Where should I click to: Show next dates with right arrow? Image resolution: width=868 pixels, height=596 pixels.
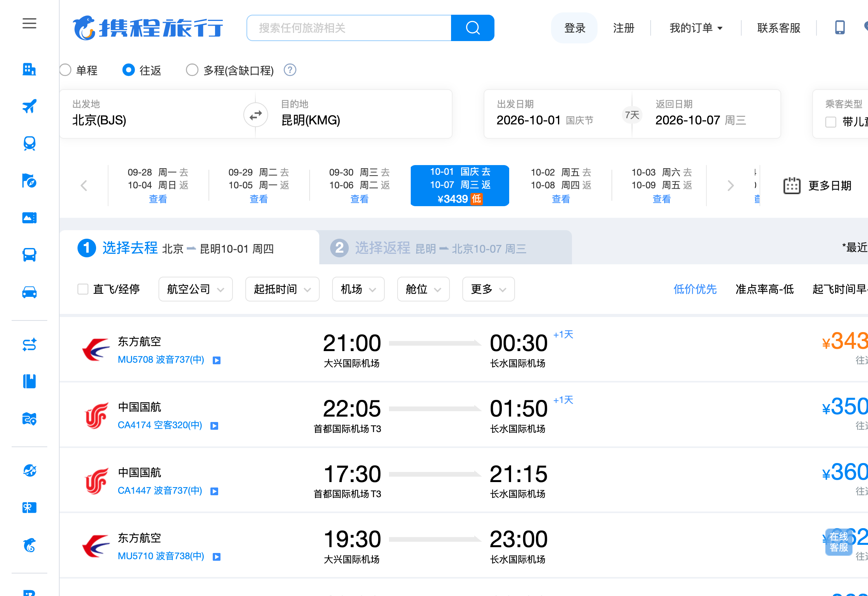click(x=731, y=186)
